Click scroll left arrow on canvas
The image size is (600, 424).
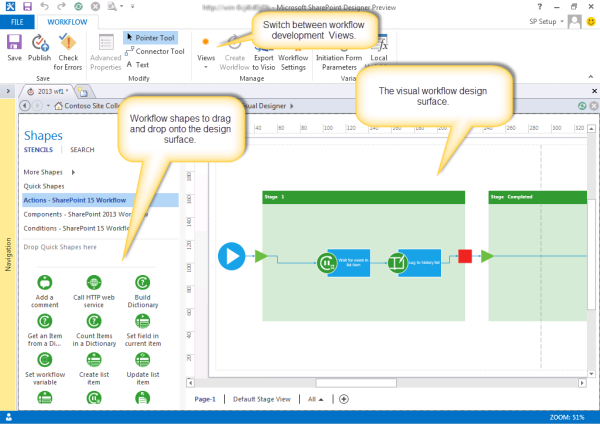tap(190, 383)
